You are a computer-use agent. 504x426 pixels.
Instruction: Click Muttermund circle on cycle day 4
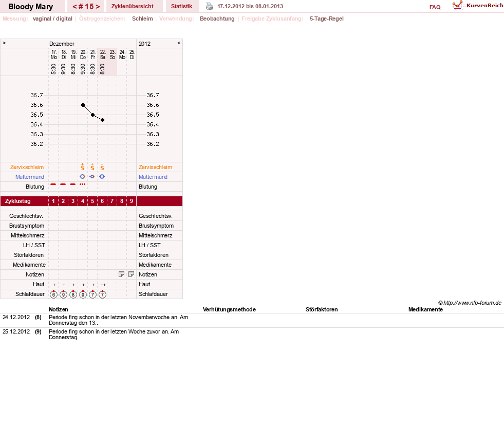click(82, 176)
